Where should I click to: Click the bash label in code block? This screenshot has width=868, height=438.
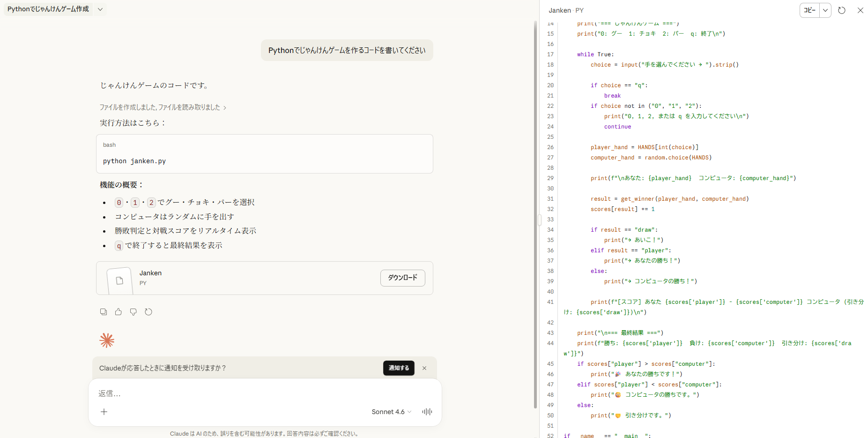109,145
